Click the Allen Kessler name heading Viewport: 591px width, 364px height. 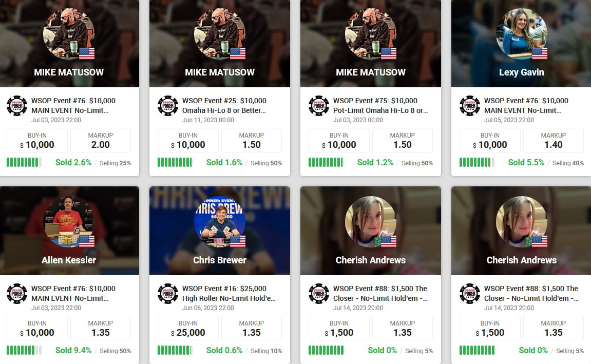pyautogui.click(x=69, y=260)
